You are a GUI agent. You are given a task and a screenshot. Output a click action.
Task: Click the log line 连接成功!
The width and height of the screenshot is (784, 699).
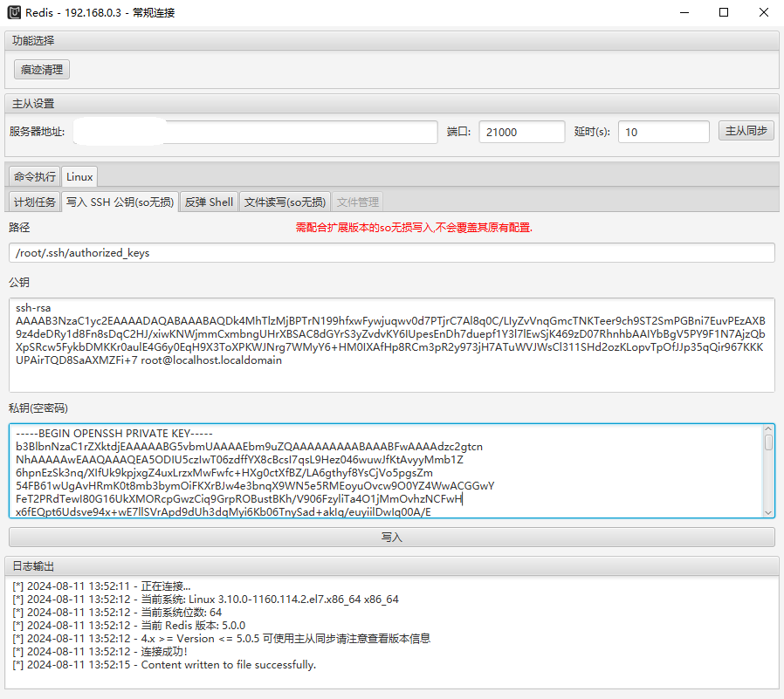100,652
